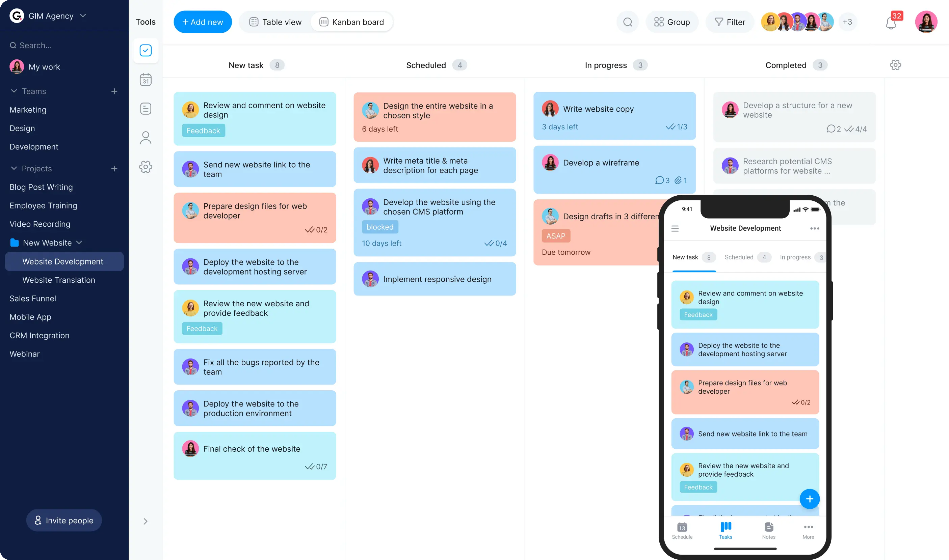Click the settings gear icon on board

point(896,65)
